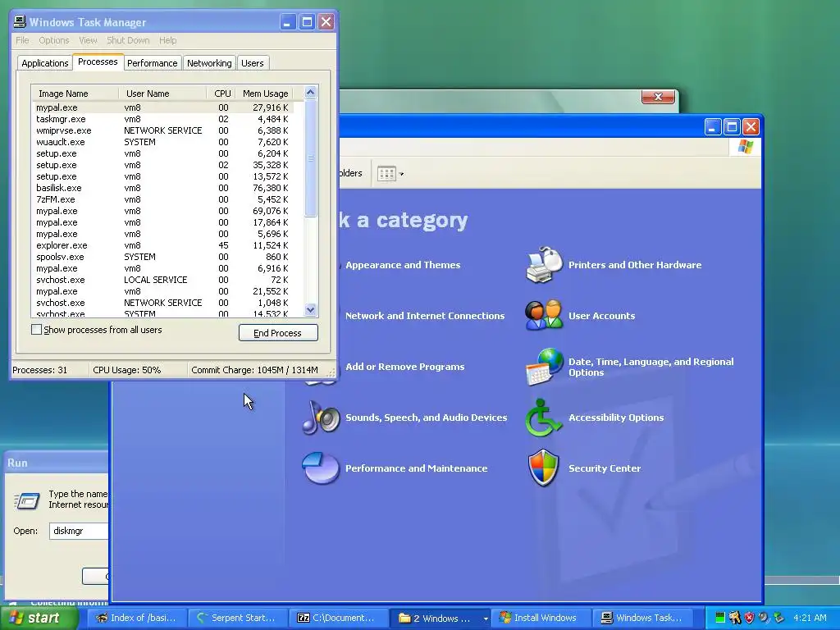Click the CPU usage meter tray icon

point(720,618)
